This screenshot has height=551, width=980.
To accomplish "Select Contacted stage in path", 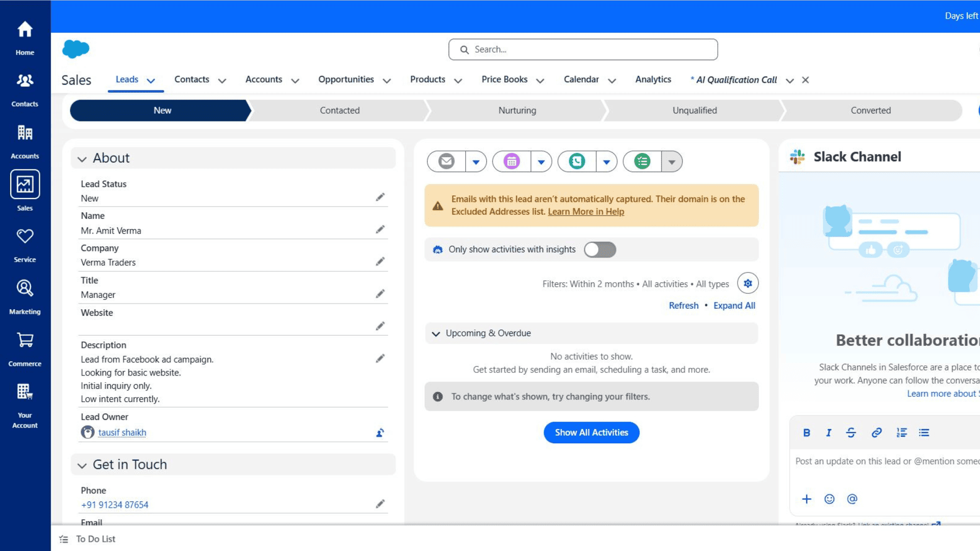I will (339, 110).
